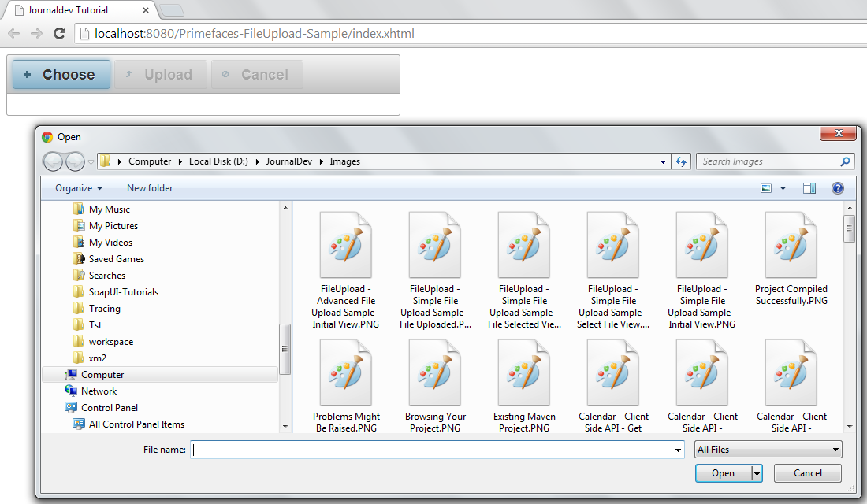Select the xm2 folder in the tree
Screen dimensions: 867x504
(x=97, y=358)
